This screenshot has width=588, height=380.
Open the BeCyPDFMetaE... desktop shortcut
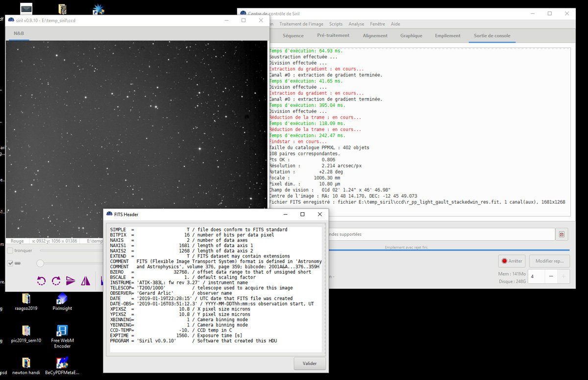pos(62,366)
